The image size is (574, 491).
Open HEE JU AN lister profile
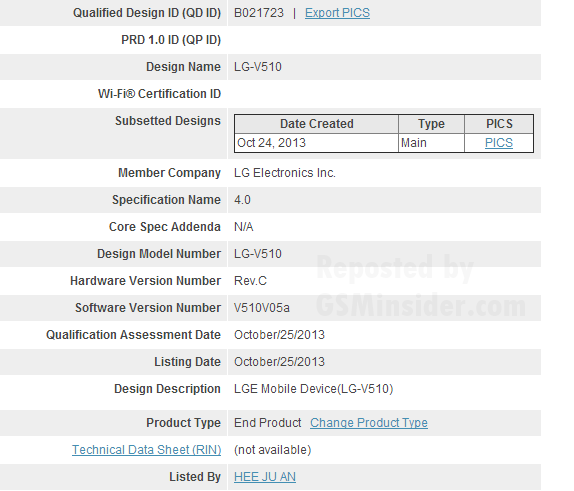click(x=265, y=477)
